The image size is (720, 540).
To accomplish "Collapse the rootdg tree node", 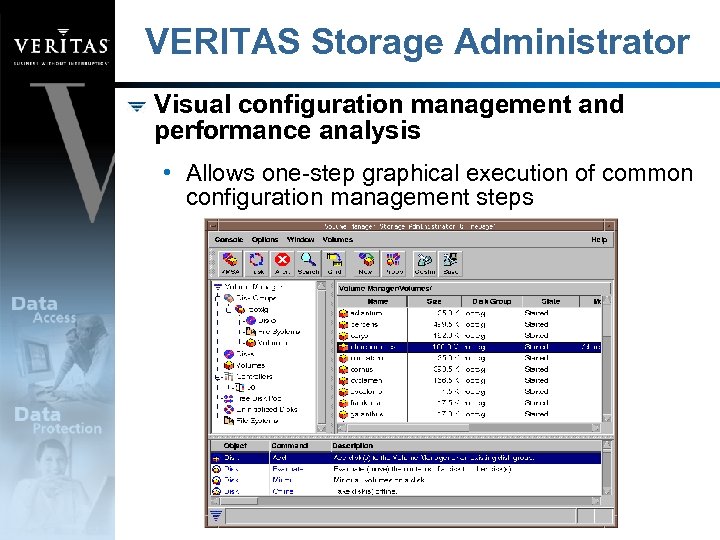I will 228,309.
